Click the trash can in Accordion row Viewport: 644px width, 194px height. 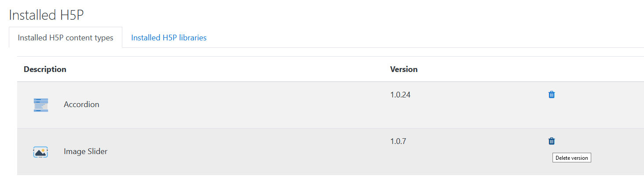point(552,94)
